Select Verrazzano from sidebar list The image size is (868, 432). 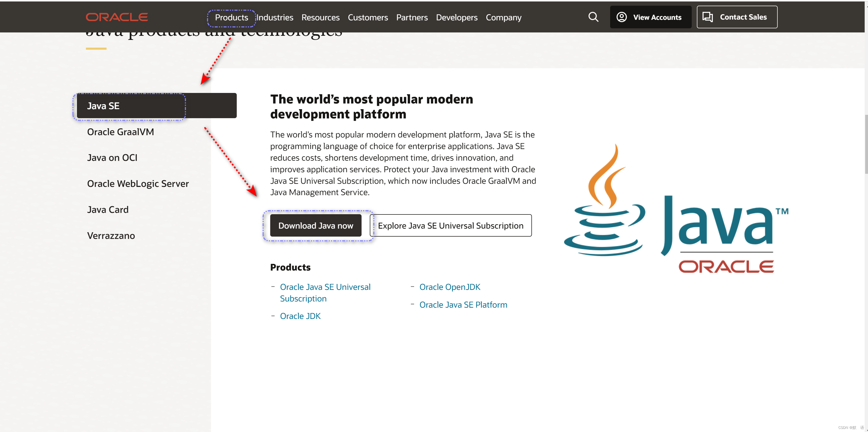(111, 235)
